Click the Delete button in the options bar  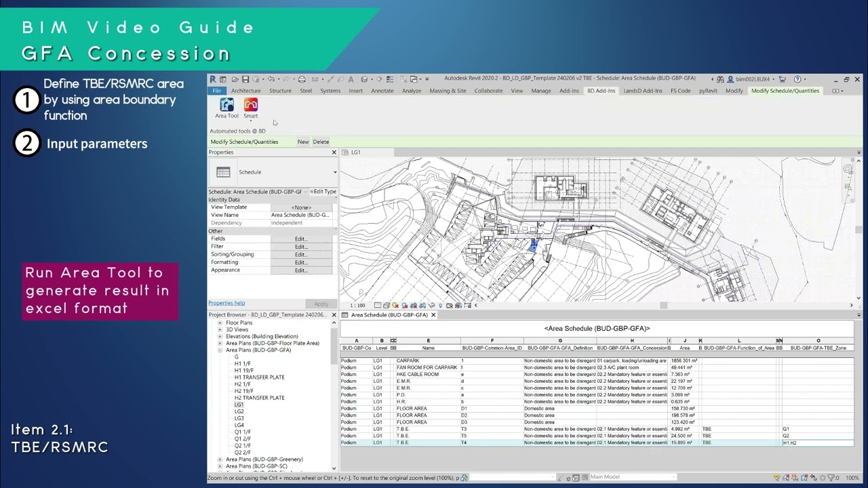321,142
